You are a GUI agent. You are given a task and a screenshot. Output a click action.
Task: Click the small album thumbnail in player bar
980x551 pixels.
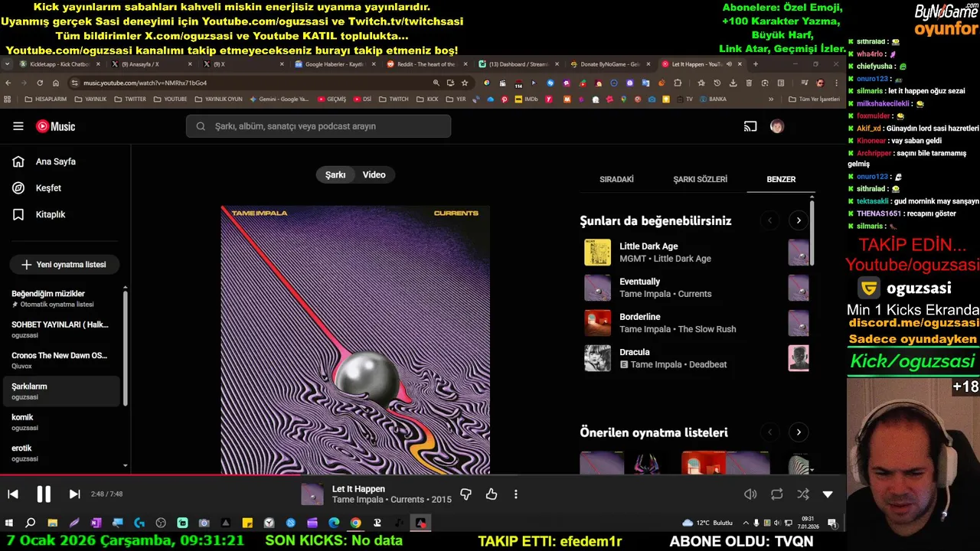(312, 494)
